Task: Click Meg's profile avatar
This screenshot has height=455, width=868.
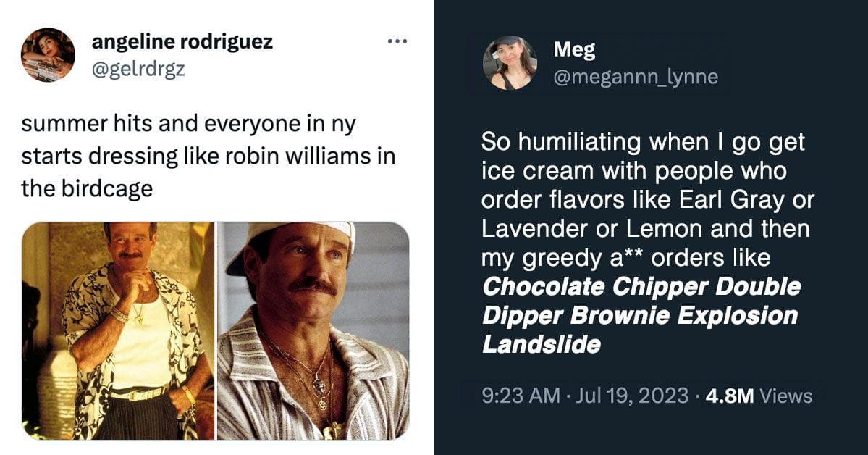Action: 510,62
